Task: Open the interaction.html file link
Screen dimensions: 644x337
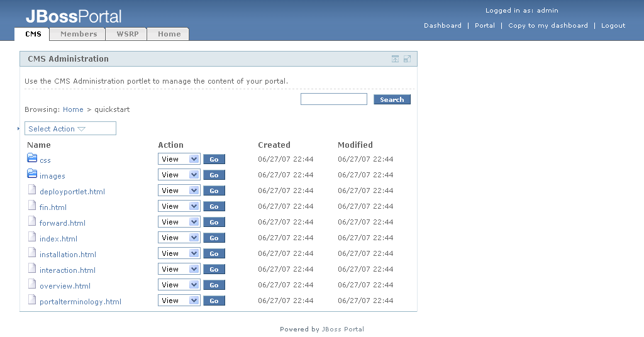Action: [x=67, y=270]
